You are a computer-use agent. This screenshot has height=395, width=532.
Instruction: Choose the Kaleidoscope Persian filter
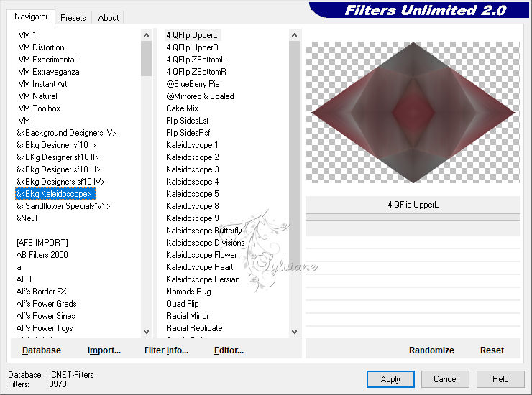pyautogui.click(x=203, y=279)
